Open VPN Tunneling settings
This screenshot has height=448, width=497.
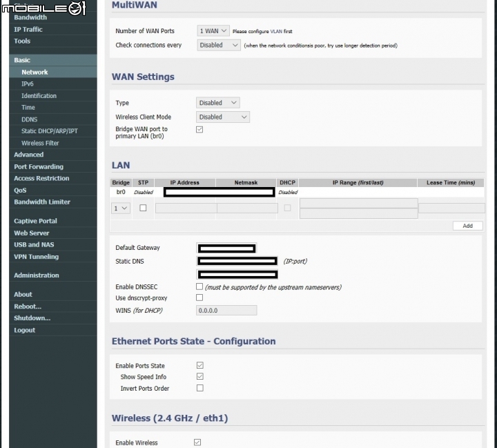click(x=36, y=257)
